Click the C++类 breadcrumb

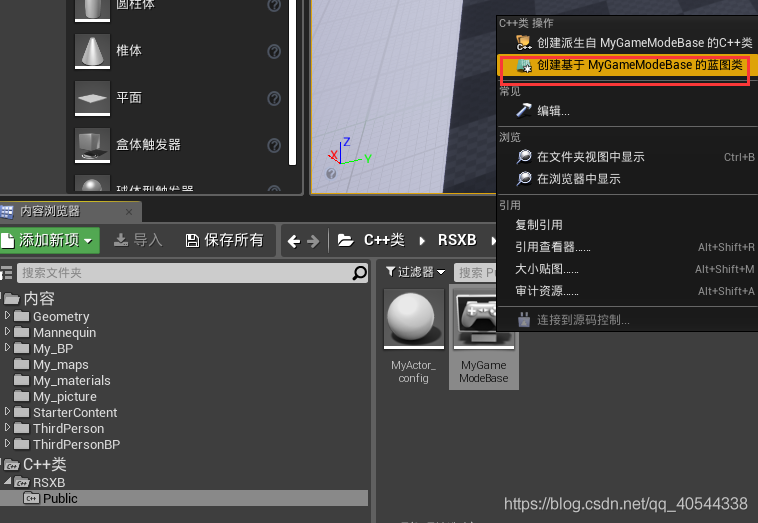384,240
